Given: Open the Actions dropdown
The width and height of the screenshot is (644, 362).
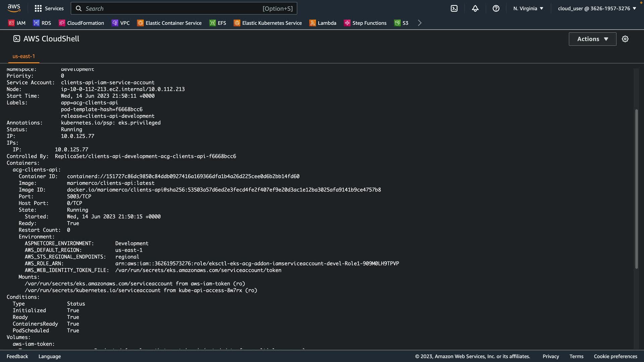Looking at the screenshot, I should point(592,39).
